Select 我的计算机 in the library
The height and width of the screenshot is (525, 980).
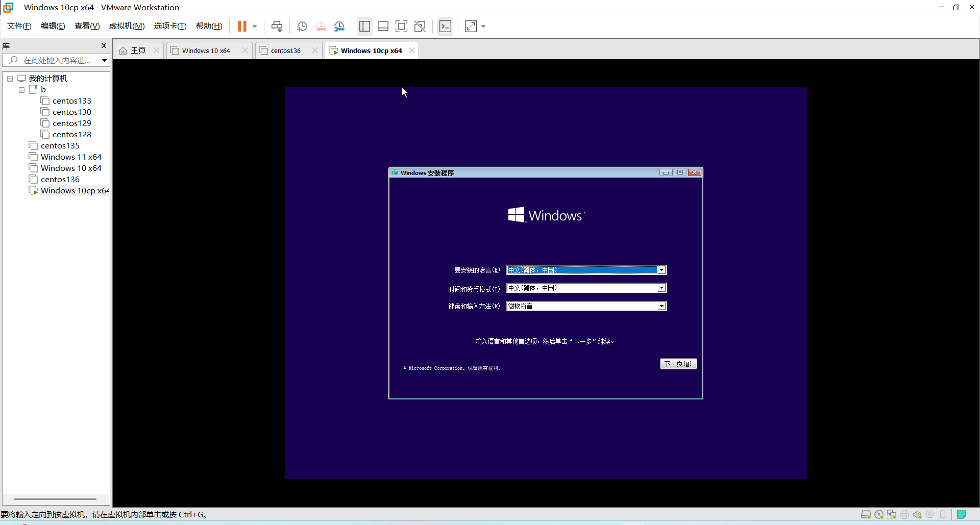tap(48, 79)
